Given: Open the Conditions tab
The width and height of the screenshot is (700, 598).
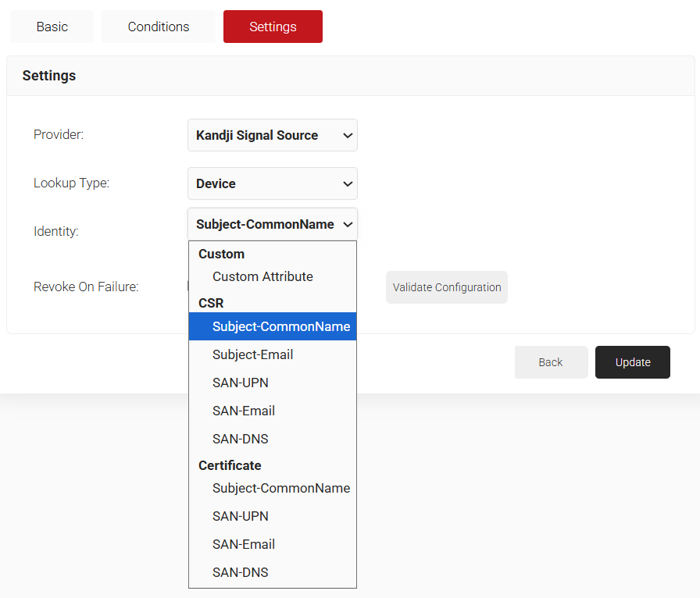Looking at the screenshot, I should pyautogui.click(x=159, y=27).
